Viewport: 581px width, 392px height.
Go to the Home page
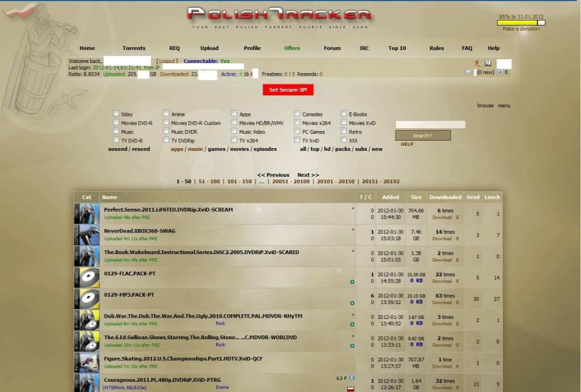pos(87,48)
